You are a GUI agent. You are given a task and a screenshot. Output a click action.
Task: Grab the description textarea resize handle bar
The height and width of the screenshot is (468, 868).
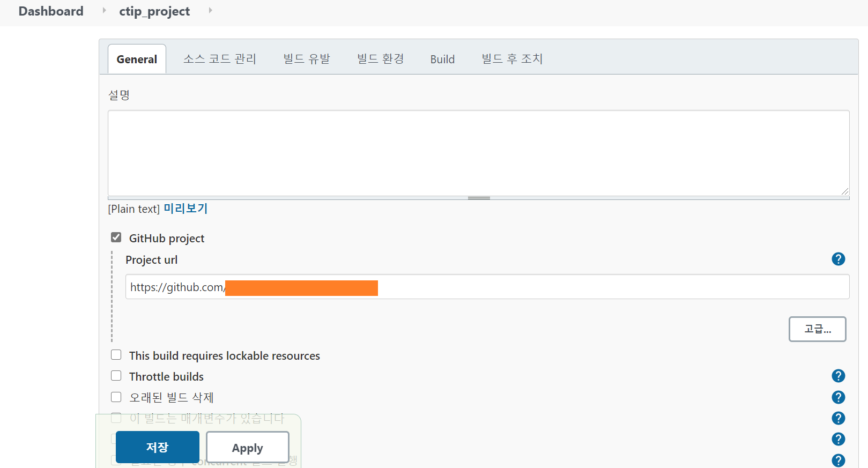(479, 198)
